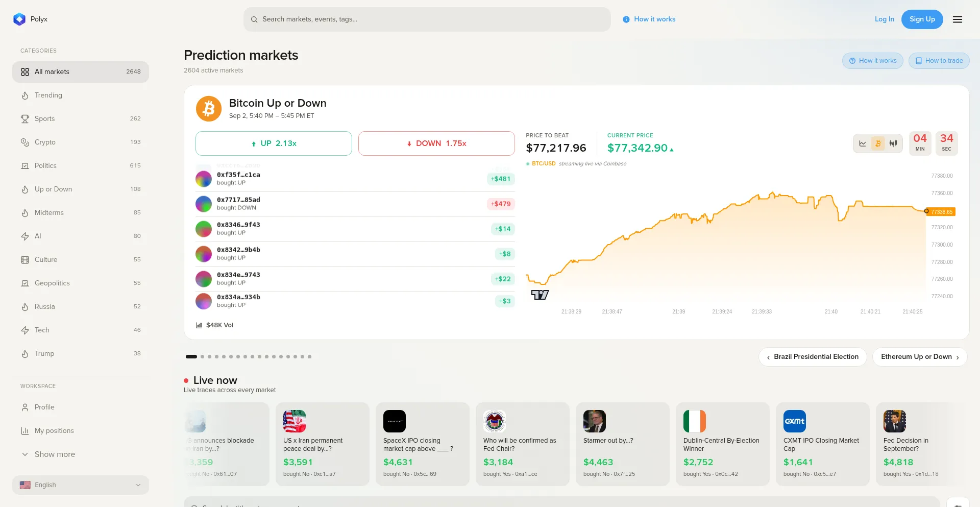
Task: Click the Trump flame icon
Action: pyautogui.click(x=25, y=354)
